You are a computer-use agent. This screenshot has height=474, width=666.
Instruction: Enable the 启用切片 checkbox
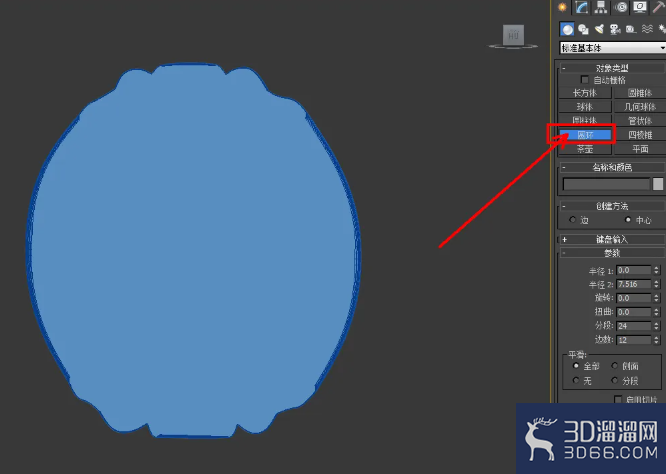pyautogui.click(x=618, y=399)
